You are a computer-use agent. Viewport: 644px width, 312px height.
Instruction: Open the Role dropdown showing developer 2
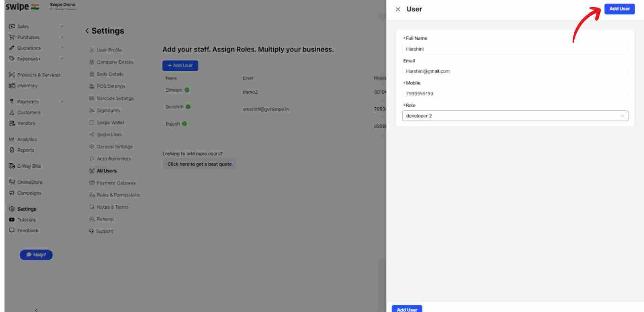(515, 116)
